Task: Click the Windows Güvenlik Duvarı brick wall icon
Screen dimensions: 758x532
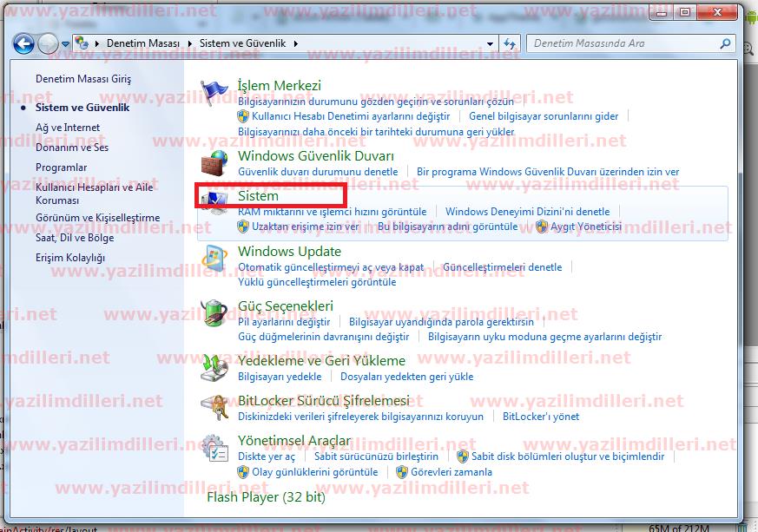Action: (x=214, y=162)
